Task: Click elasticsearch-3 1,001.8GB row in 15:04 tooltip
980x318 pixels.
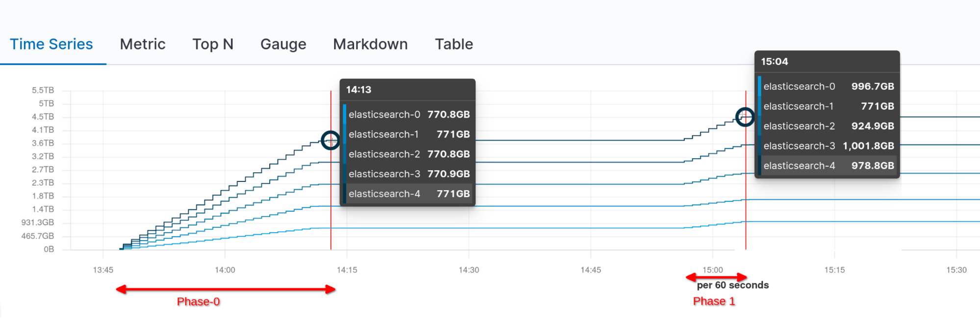Action: point(827,146)
